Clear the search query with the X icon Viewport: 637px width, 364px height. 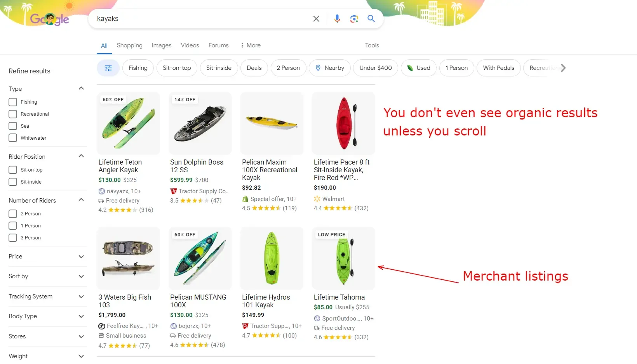[316, 19]
